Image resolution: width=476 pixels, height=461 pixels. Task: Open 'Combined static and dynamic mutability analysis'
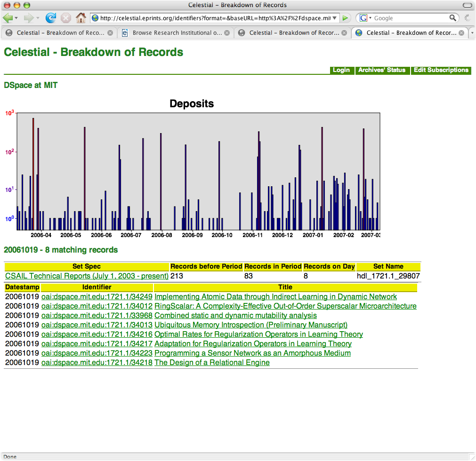coord(235,316)
